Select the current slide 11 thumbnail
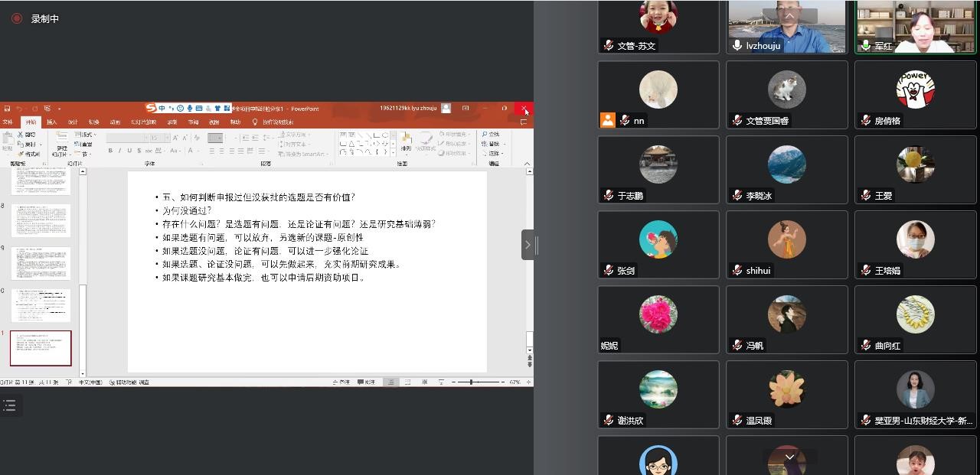This screenshot has width=980, height=475. pos(41,348)
